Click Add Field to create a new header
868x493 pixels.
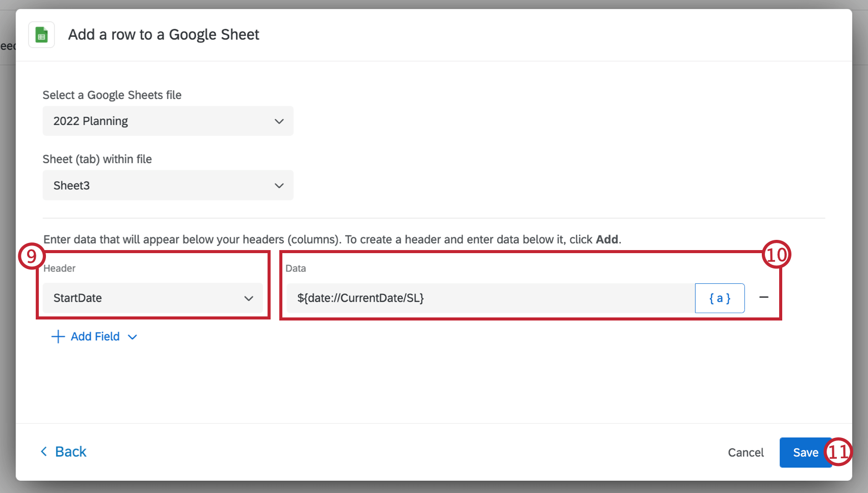(x=95, y=336)
